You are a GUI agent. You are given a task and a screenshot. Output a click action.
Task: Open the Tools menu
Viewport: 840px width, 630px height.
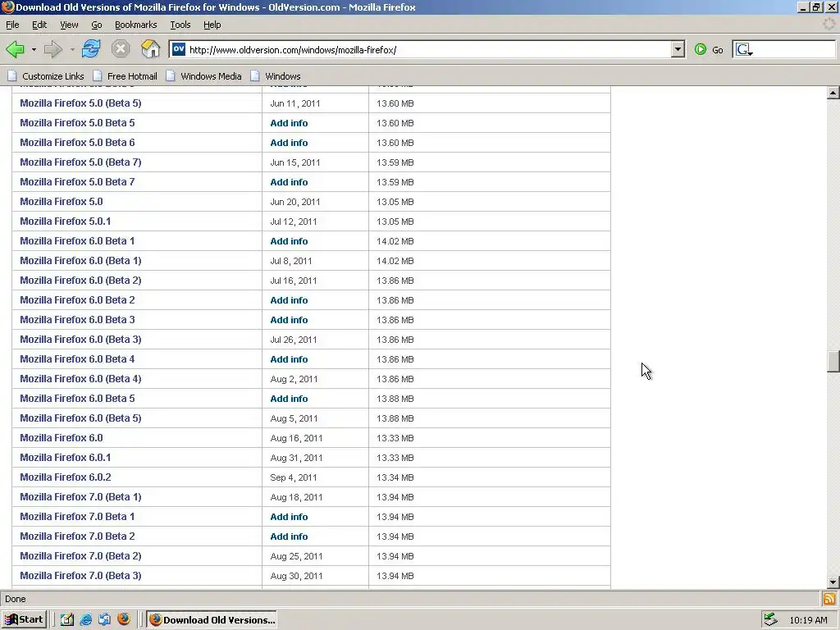point(180,25)
